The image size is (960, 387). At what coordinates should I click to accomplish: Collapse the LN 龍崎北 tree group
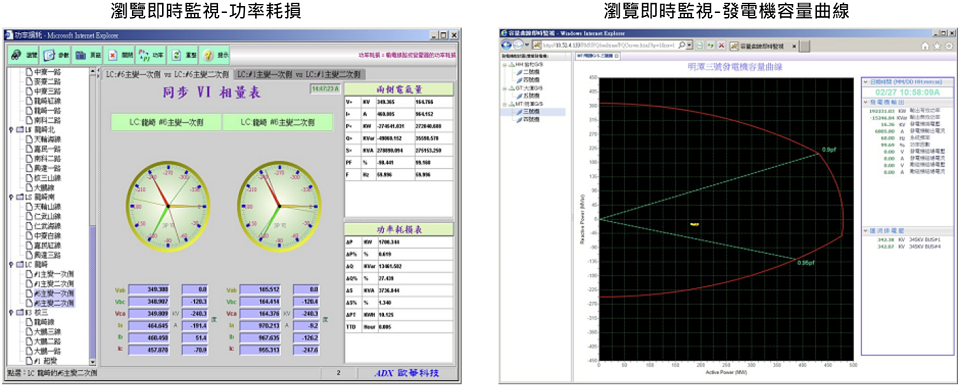point(10,130)
